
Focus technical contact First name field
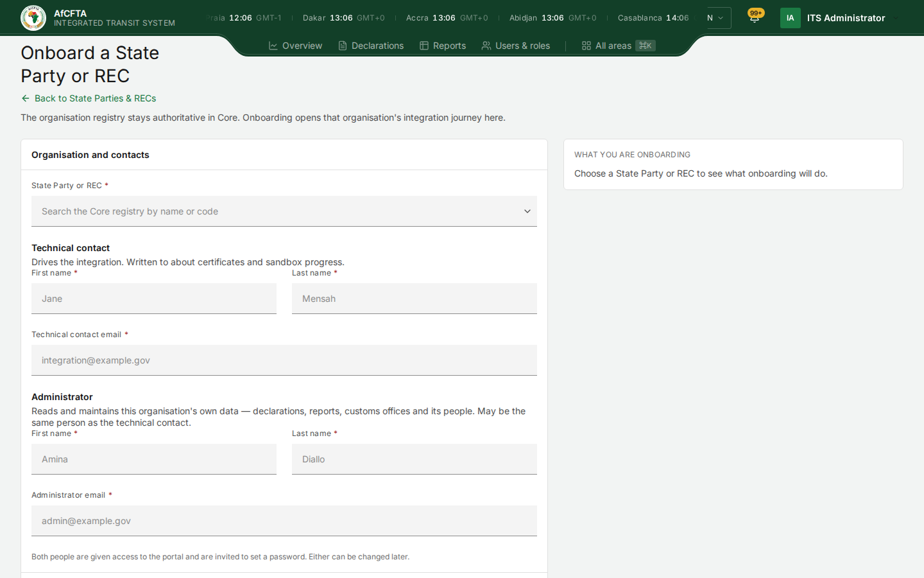coord(154,299)
